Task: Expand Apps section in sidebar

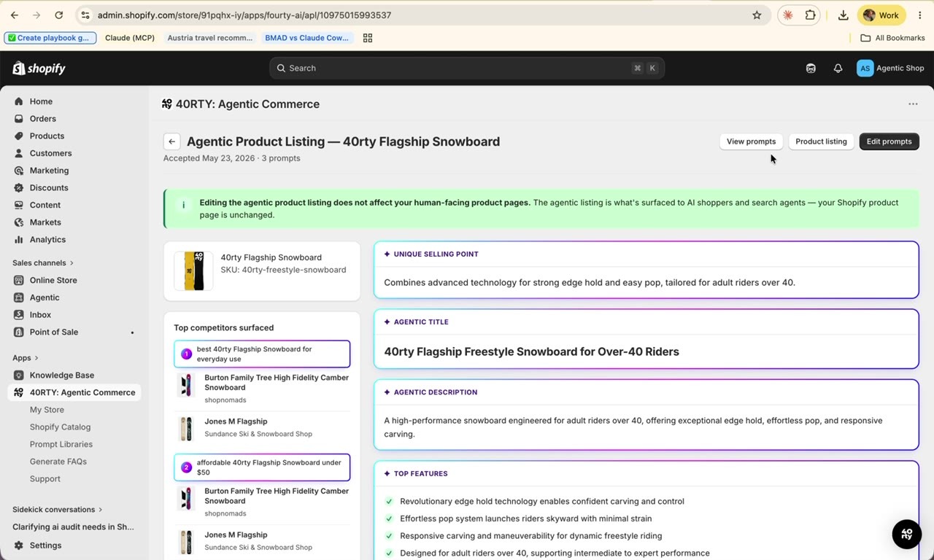Action: click(x=26, y=358)
